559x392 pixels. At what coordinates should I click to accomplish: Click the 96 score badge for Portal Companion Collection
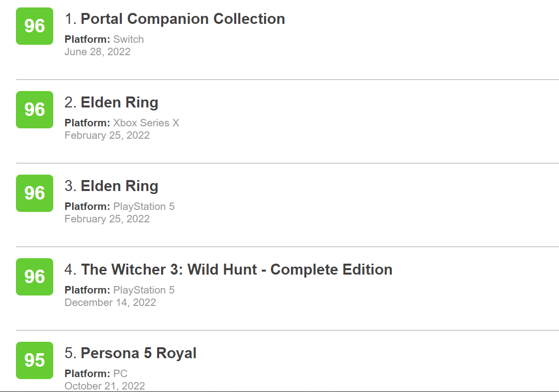[34, 26]
